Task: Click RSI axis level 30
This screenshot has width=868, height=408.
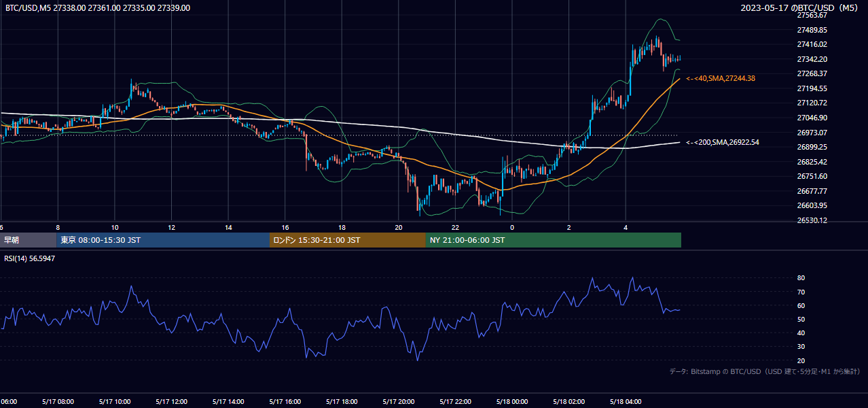Action: click(x=801, y=347)
